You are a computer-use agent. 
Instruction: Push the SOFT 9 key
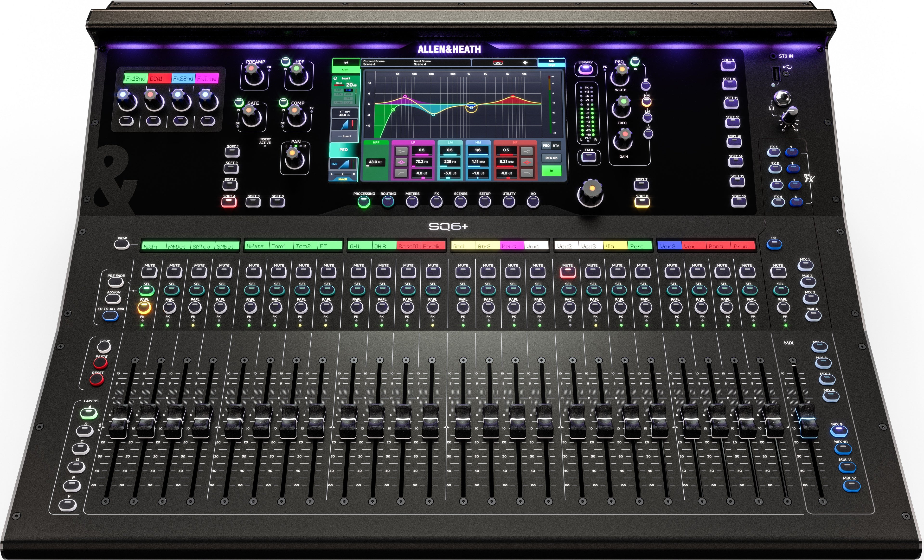click(728, 66)
